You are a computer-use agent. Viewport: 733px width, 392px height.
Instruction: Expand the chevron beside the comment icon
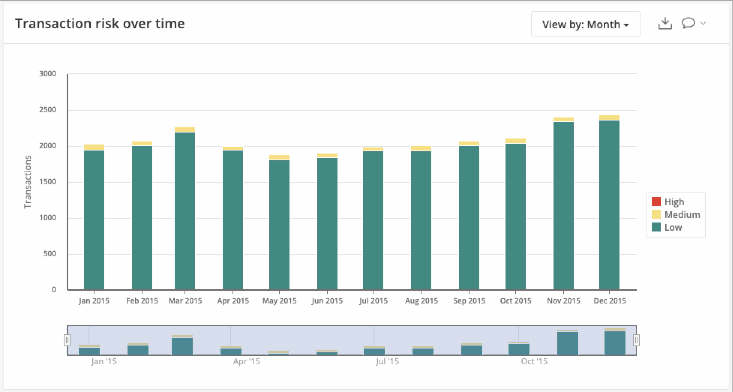(703, 23)
